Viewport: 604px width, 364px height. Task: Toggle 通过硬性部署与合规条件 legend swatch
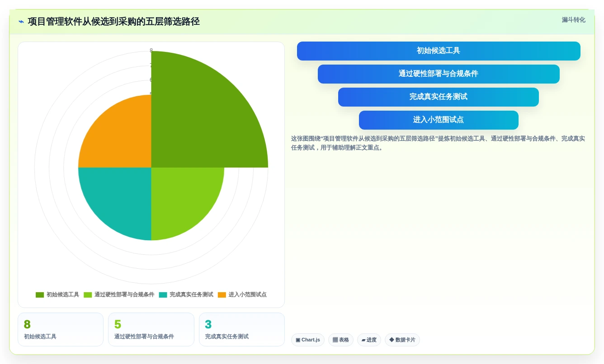coord(88,295)
